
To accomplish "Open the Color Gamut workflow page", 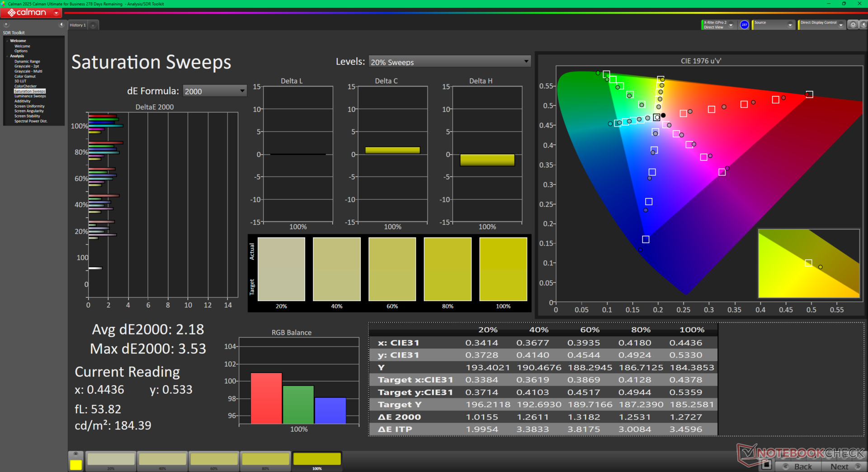I will 25,76.
